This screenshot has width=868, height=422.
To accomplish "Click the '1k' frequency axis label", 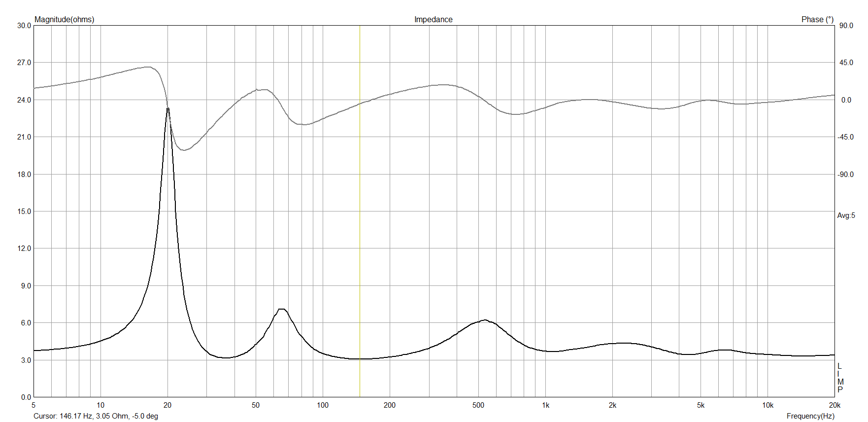I will pyautogui.click(x=545, y=405).
